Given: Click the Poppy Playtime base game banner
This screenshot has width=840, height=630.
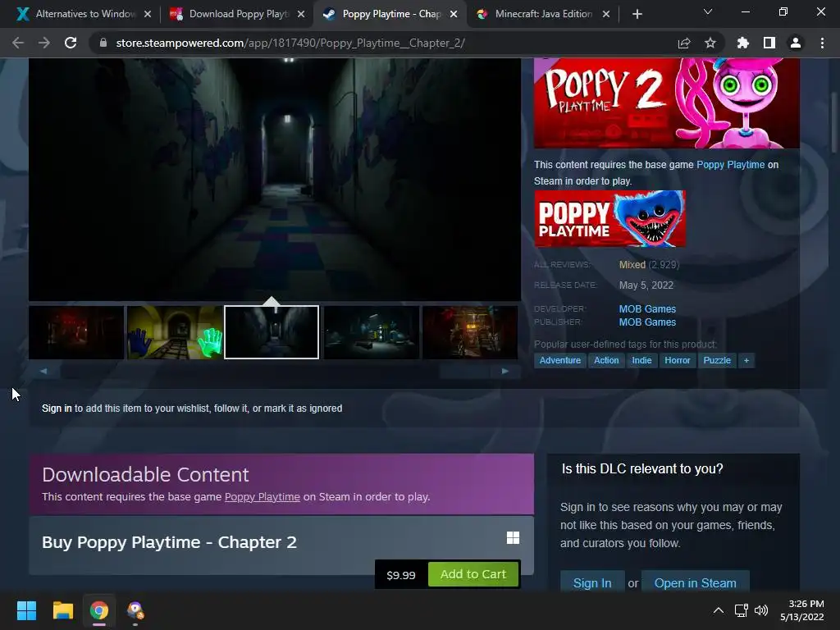Looking at the screenshot, I should pos(609,218).
